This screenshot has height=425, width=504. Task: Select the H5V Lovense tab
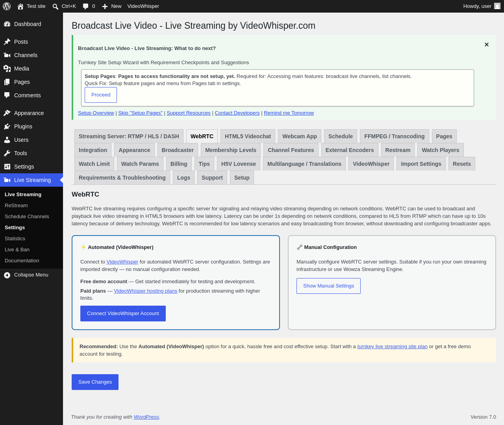pos(239,164)
